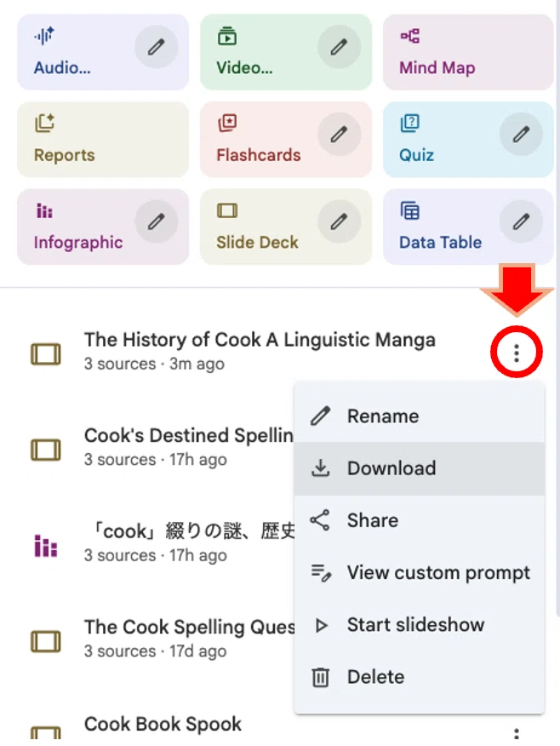Select Download in the context menu
This screenshot has width=560, height=746.
click(420, 468)
